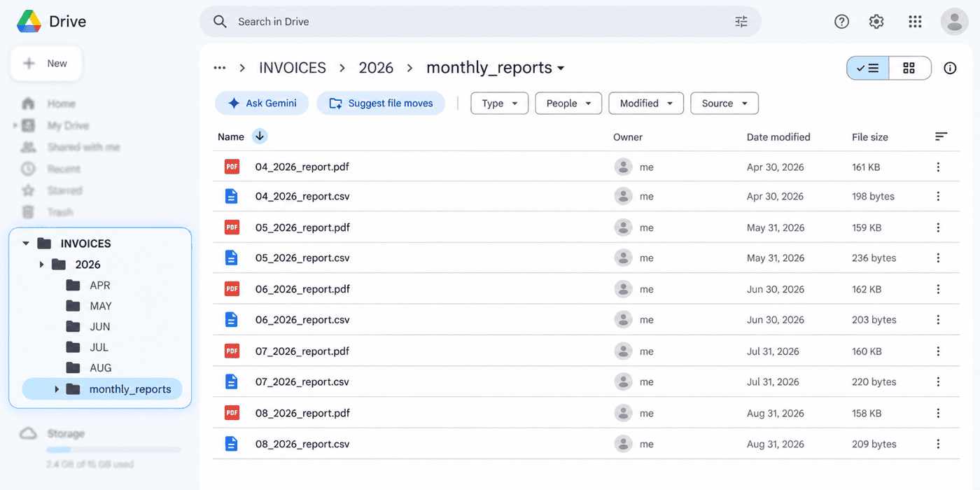980x490 pixels.
Task: Click the File size column header
Action: coord(870,137)
